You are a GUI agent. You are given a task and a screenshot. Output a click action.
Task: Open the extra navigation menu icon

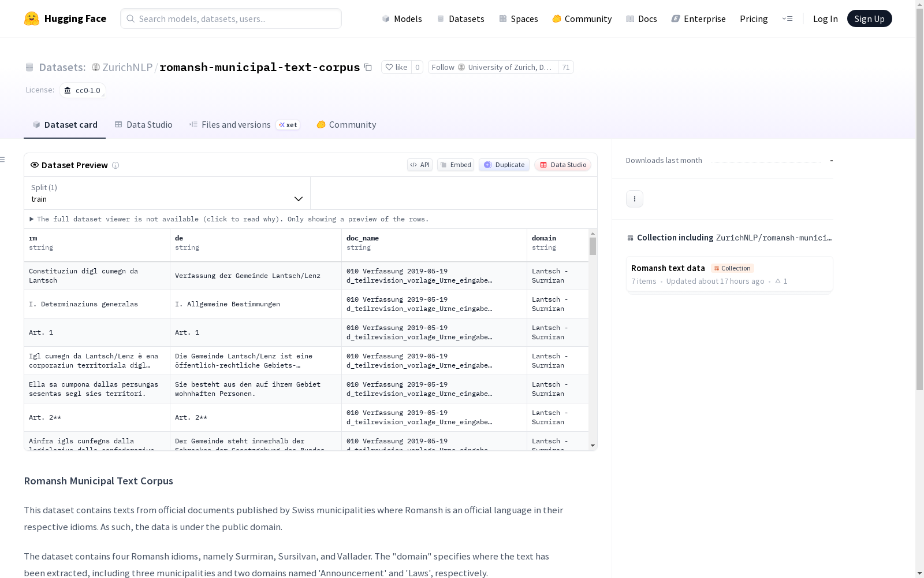coord(787,18)
